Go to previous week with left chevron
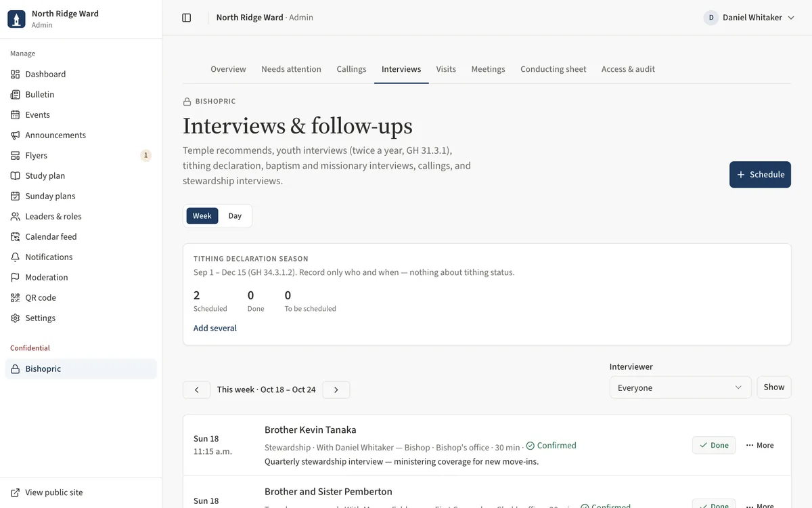The height and width of the screenshot is (508, 812). coord(197,389)
